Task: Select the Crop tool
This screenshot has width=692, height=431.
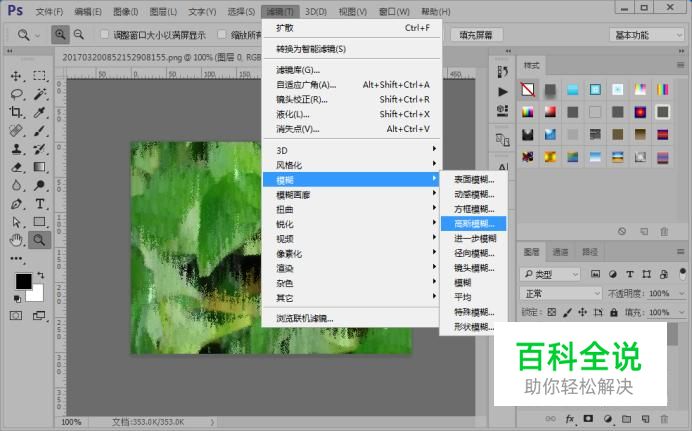Action: (x=16, y=112)
